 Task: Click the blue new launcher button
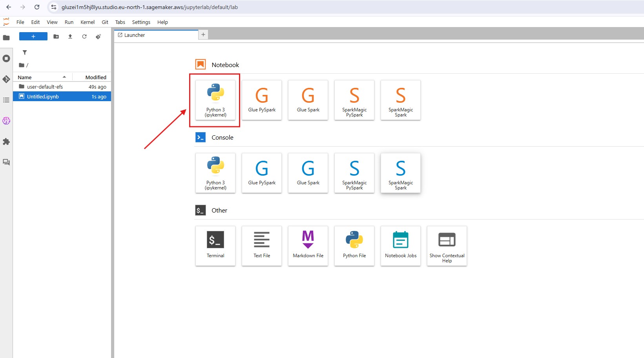(x=33, y=36)
